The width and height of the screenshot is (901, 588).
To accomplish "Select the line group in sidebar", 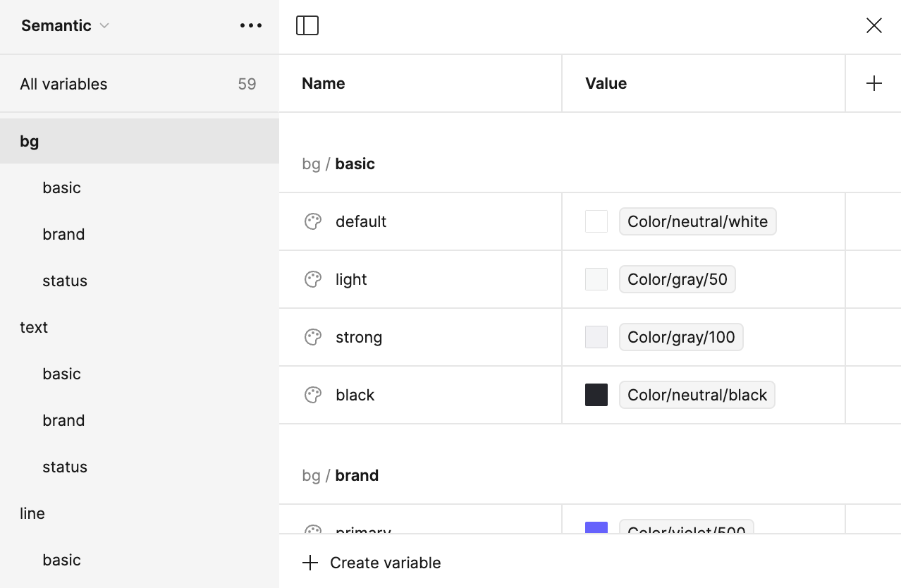I will pyautogui.click(x=32, y=513).
